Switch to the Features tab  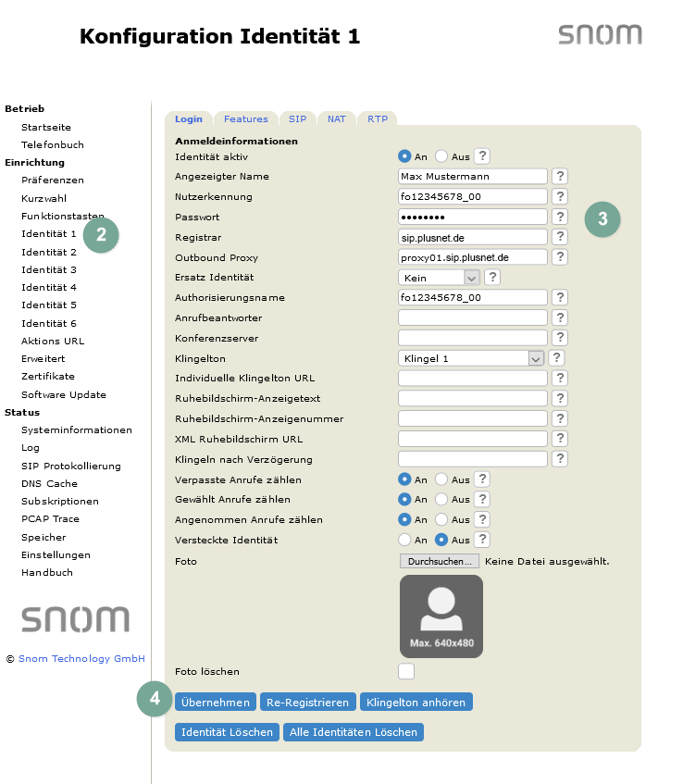pyautogui.click(x=246, y=119)
